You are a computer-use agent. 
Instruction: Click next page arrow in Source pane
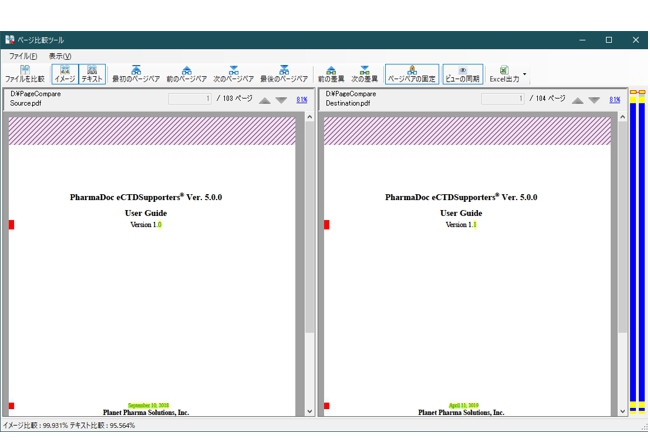coord(281,100)
